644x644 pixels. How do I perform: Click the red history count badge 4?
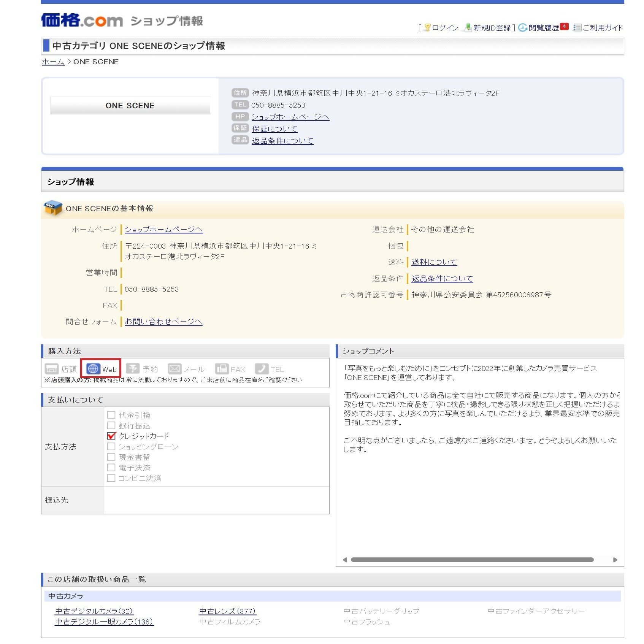[564, 27]
